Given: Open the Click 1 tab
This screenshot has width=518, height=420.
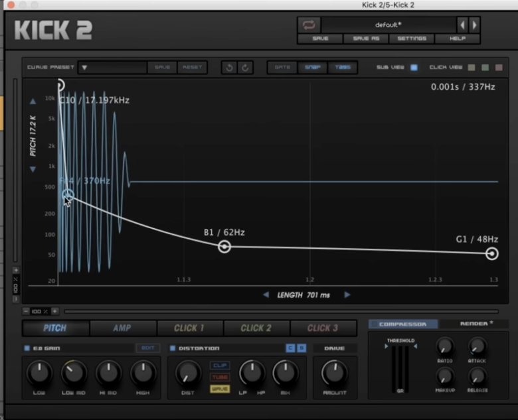Looking at the screenshot, I should (x=189, y=328).
